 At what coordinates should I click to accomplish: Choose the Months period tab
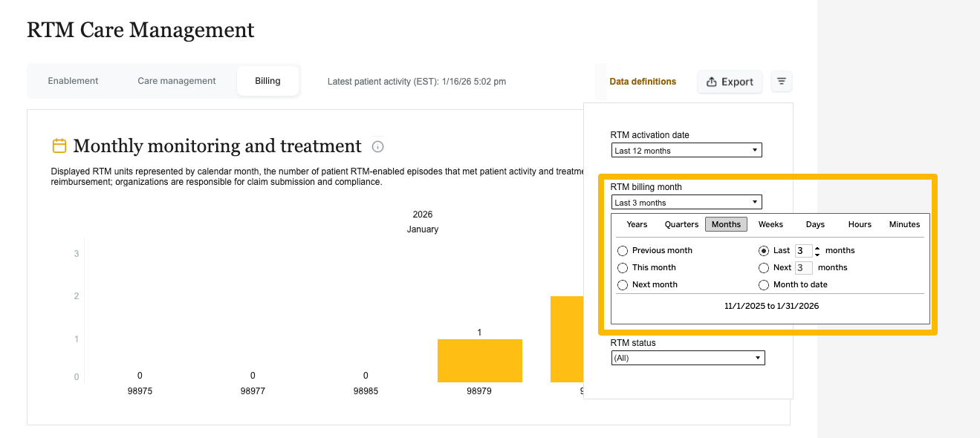pyautogui.click(x=726, y=224)
